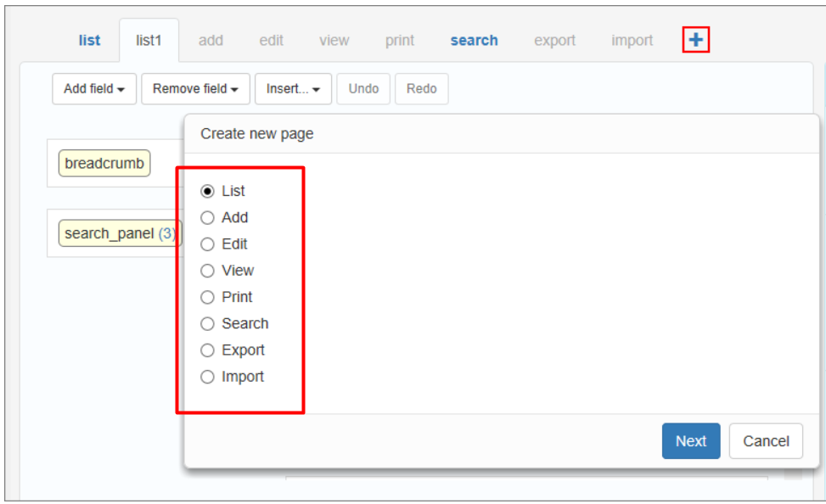The height and width of the screenshot is (504, 826).
Task: Click the Next button
Action: click(690, 441)
